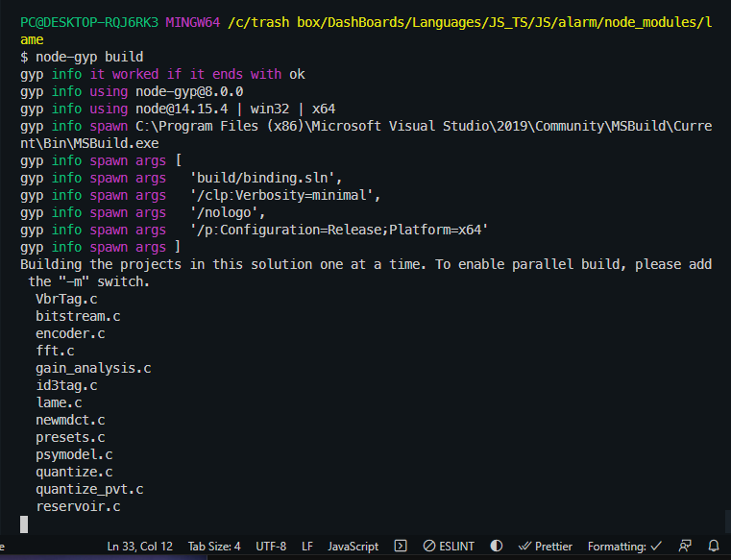Click the VbrTag.c line in build output

tap(66, 299)
